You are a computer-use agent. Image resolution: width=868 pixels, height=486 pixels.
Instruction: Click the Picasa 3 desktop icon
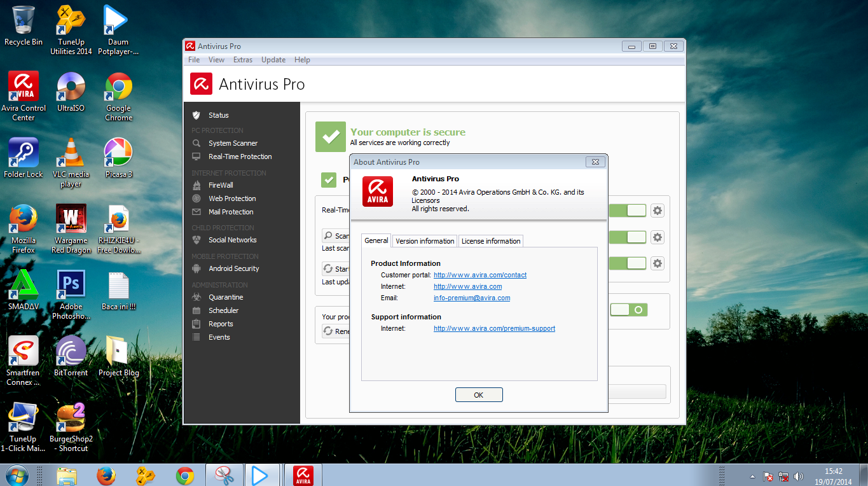click(119, 158)
